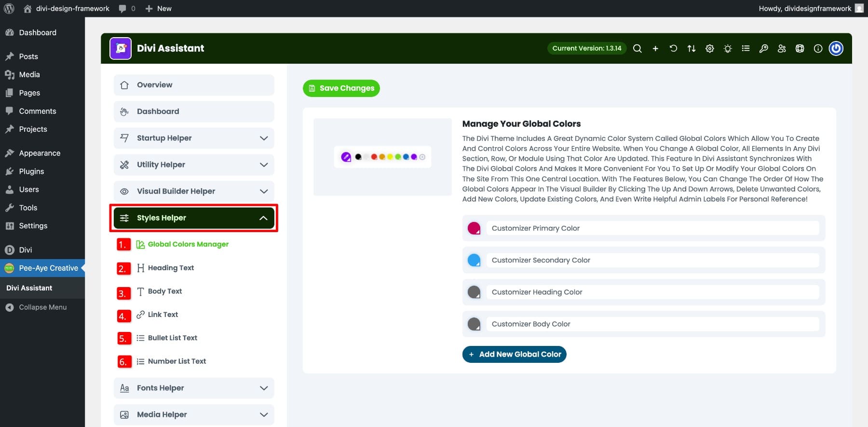The image size is (868, 427).
Task: Click the tools icon of Utility Helper
Action: [x=124, y=165]
